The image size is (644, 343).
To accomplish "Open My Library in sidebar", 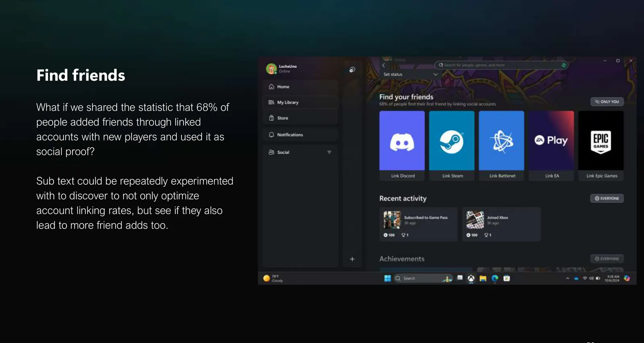I will 300,103.
